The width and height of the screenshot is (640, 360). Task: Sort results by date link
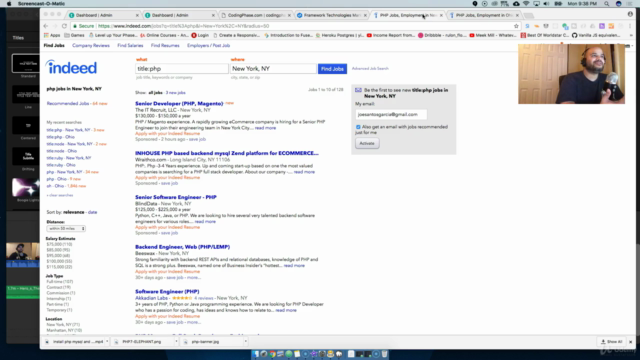tap(92, 212)
